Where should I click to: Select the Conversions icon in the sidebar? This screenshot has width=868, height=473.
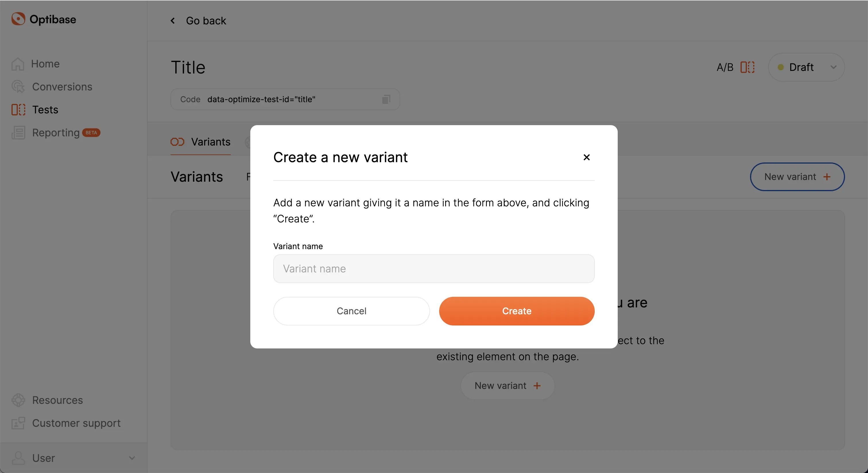click(18, 87)
